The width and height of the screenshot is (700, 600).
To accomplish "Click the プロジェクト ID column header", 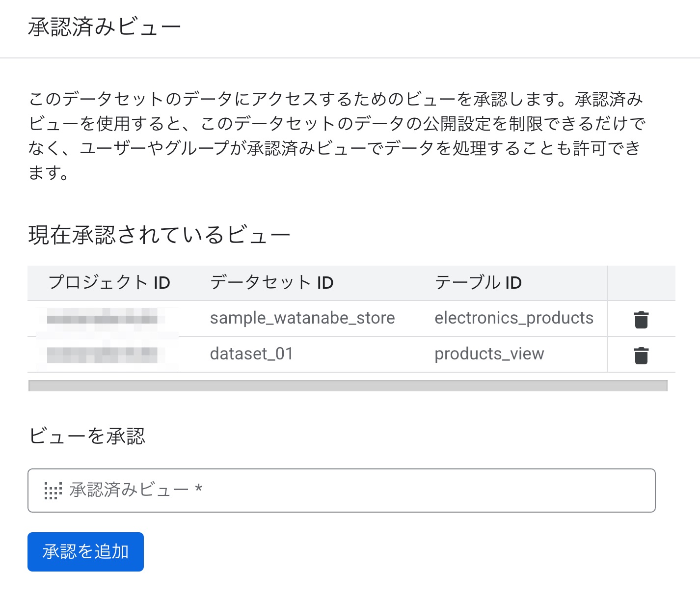I will pos(109,283).
